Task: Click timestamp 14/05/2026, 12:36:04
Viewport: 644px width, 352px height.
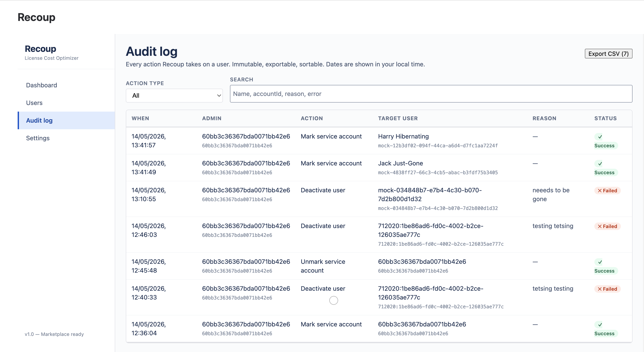Action: 149,329
